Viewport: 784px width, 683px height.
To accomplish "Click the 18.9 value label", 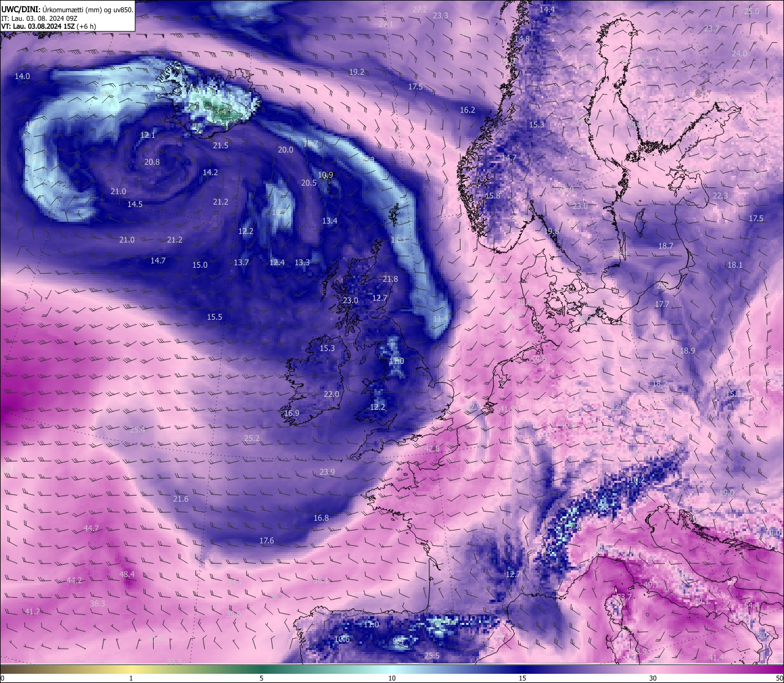I will click(687, 350).
